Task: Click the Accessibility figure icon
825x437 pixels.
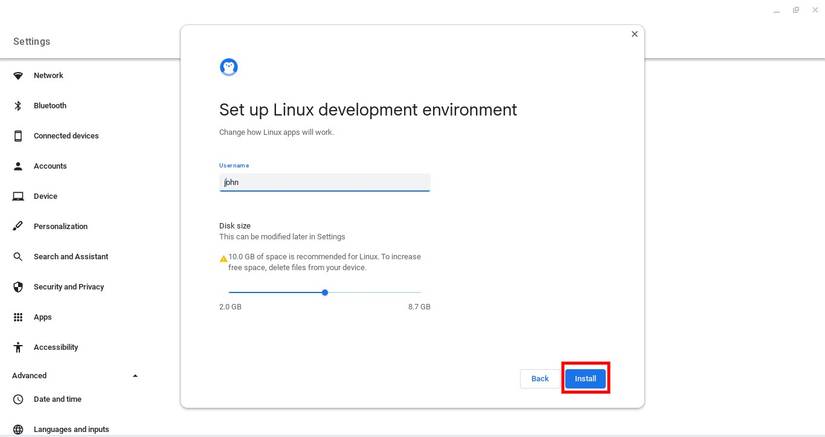Action: [18, 348]
